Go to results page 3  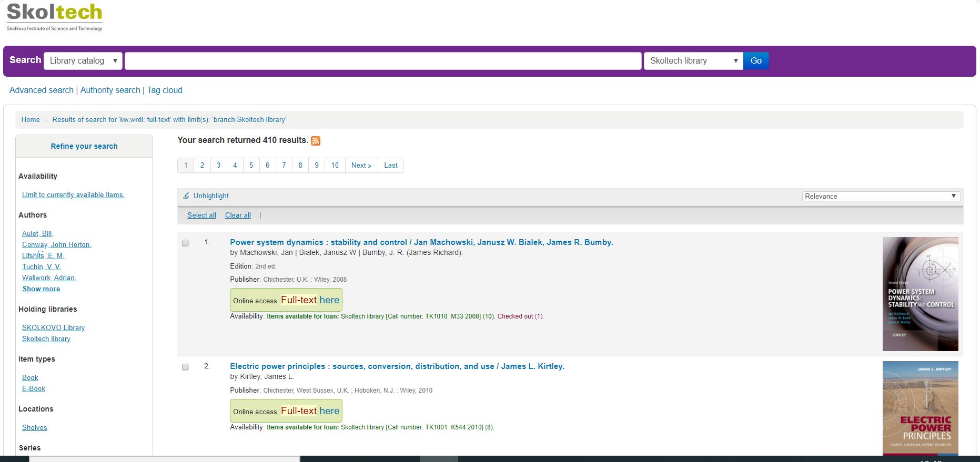click(218, 165)
